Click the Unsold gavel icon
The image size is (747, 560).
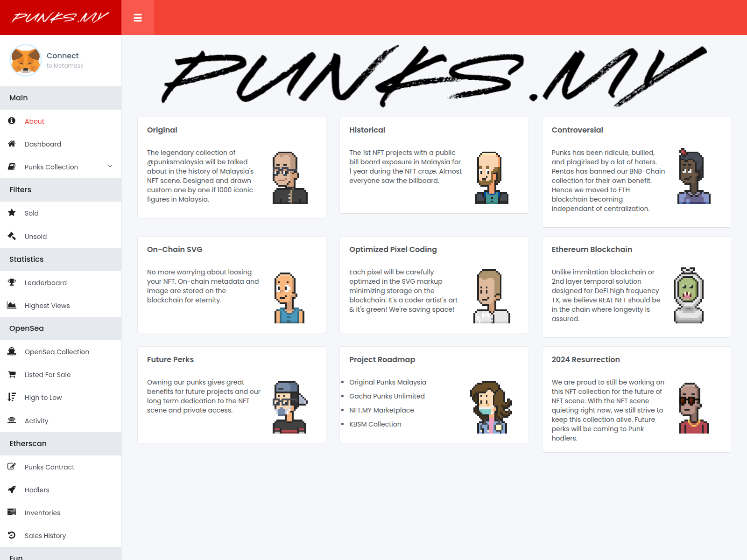pyautogui.click(x=12, y=236)
